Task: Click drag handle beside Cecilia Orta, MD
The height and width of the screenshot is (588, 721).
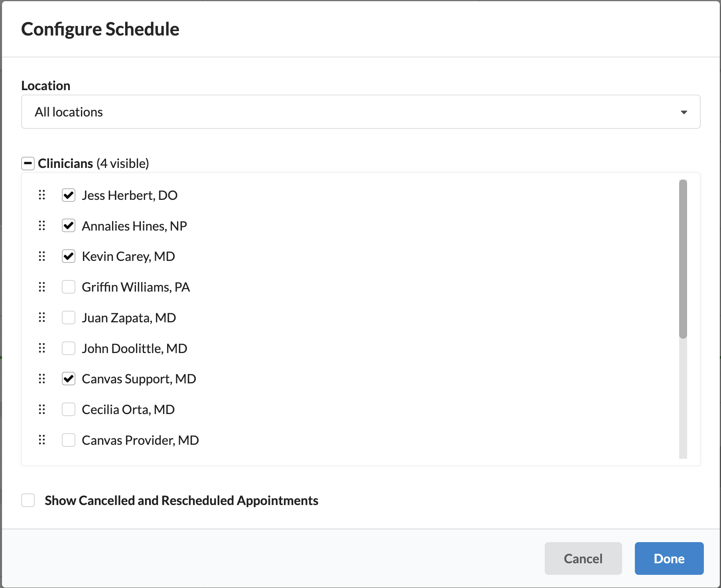Action: (x=42, y=409)
